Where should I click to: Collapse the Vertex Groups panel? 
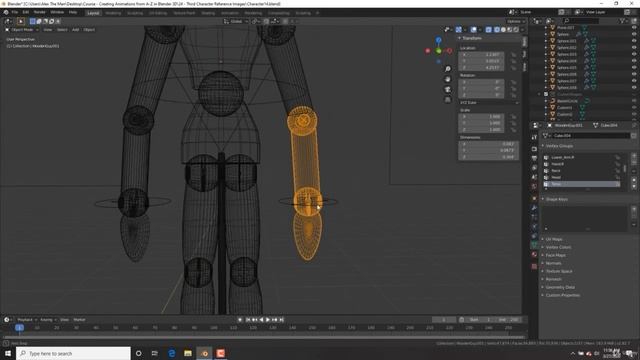(x=558, y=146)
